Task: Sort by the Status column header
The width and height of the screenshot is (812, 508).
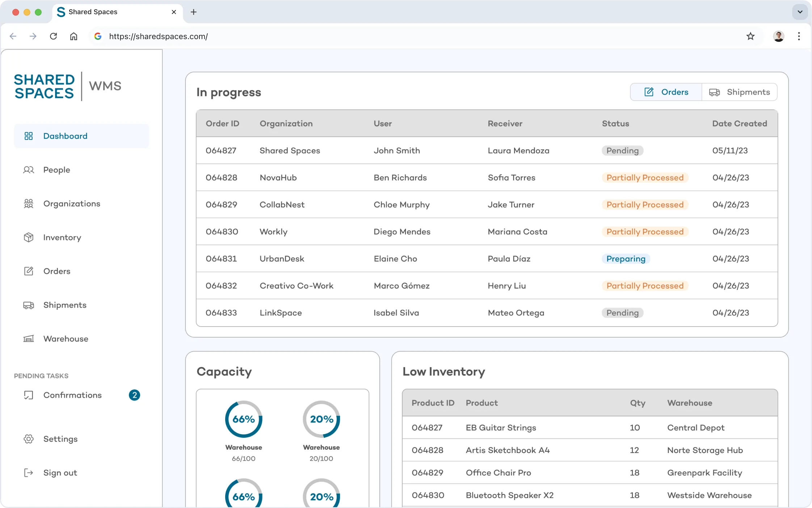Action: 615,123
